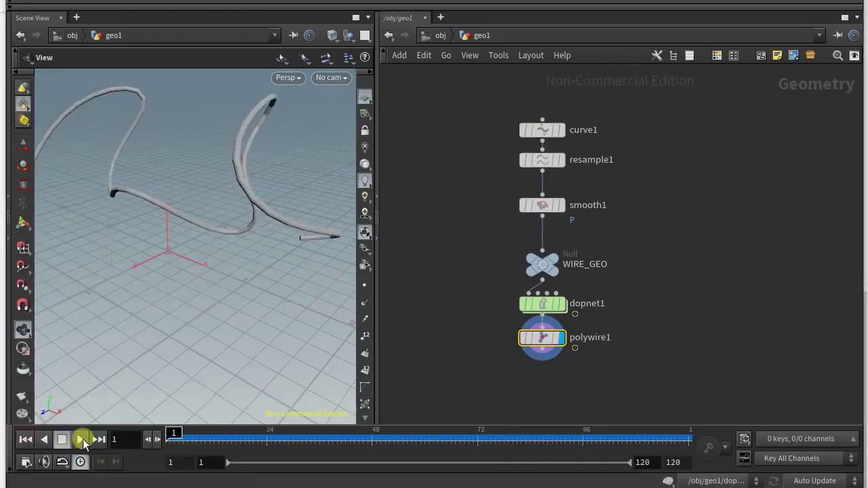Open sticky note tool in network toolbar
This screenshot has height=488, width=868.
tap(777, 56)
